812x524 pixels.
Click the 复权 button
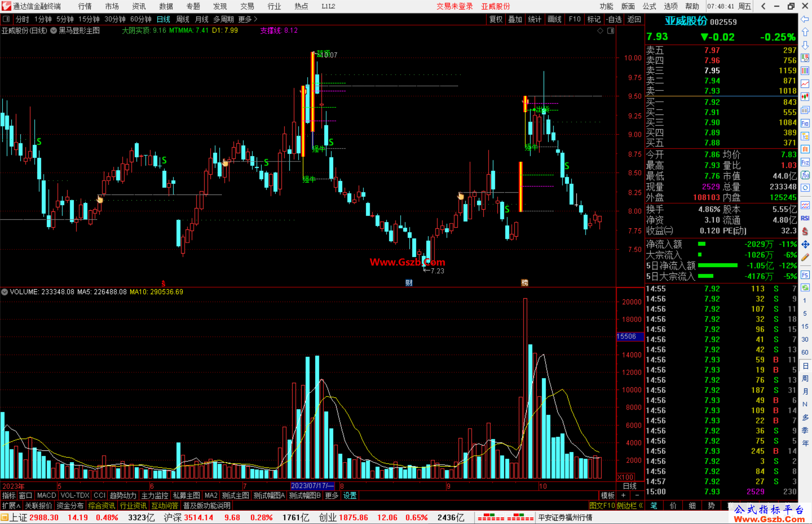click(496, 19)
